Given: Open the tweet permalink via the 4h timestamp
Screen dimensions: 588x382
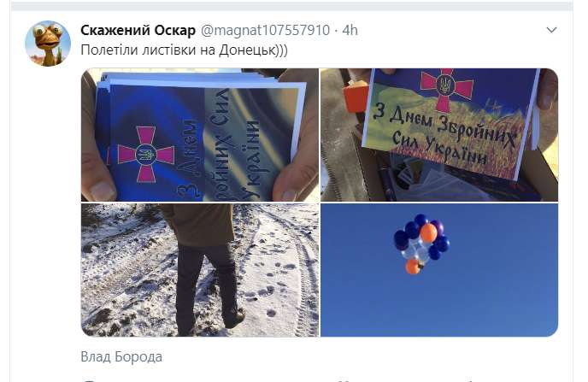Looking at the screenshot, I should [x=350, y=31].
